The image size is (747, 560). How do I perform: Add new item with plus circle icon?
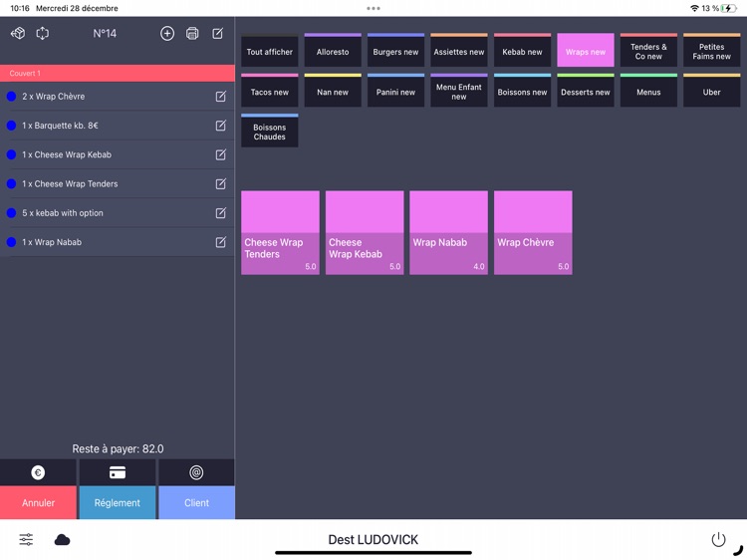(x=167, y=33)
